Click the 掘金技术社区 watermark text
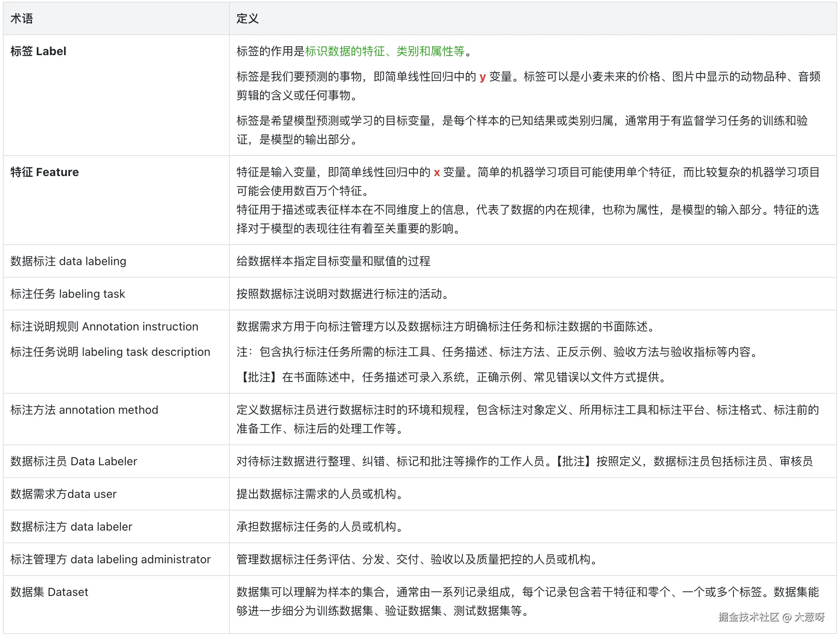Screen dimensions: 840x638 tap(748, 617)
